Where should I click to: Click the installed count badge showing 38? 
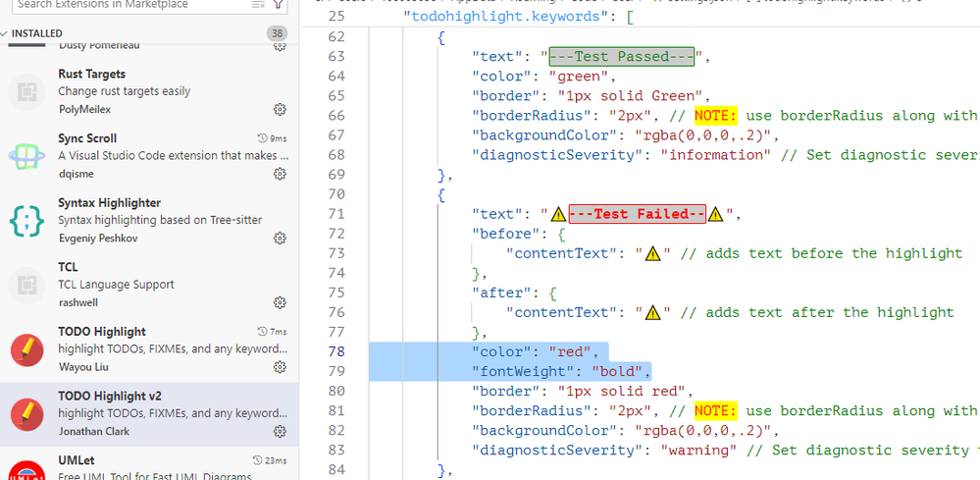(x=277, y=33)
